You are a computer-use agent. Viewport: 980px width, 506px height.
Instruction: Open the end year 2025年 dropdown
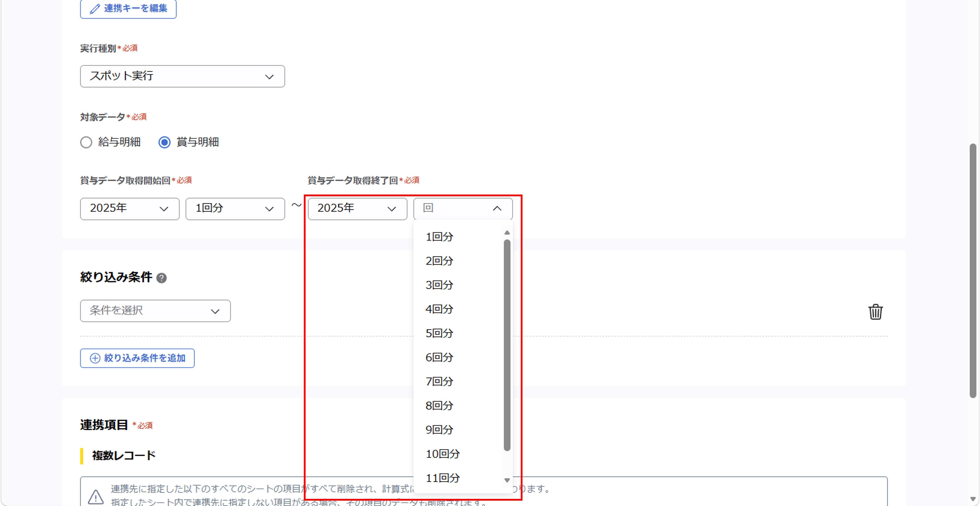[357, 209]
